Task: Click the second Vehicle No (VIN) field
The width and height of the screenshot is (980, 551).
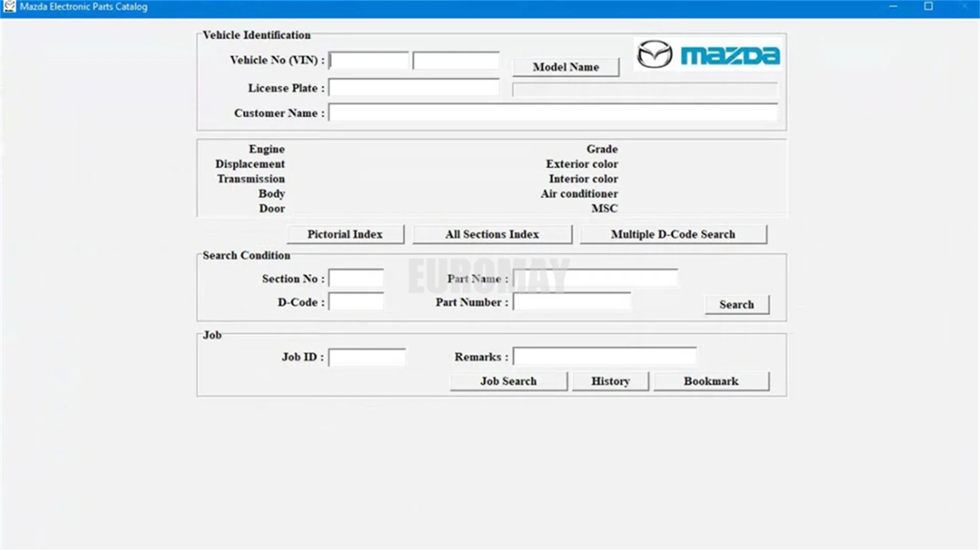Action: 455,60
